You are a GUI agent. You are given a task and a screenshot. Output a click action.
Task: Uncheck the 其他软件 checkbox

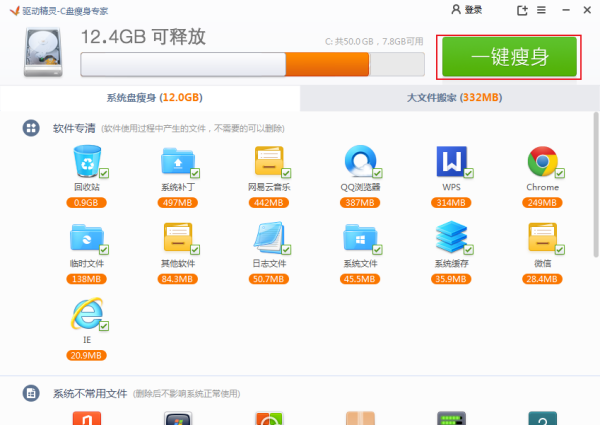(x=195, y=249)
